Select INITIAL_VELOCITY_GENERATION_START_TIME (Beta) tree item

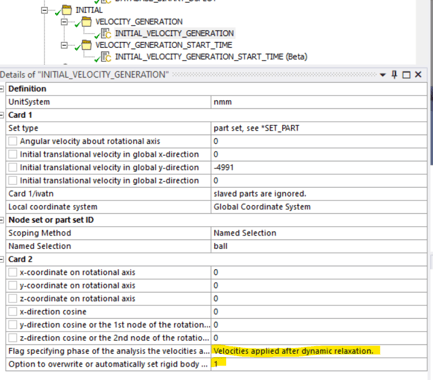pyautogui.click(x=211, y=57)
